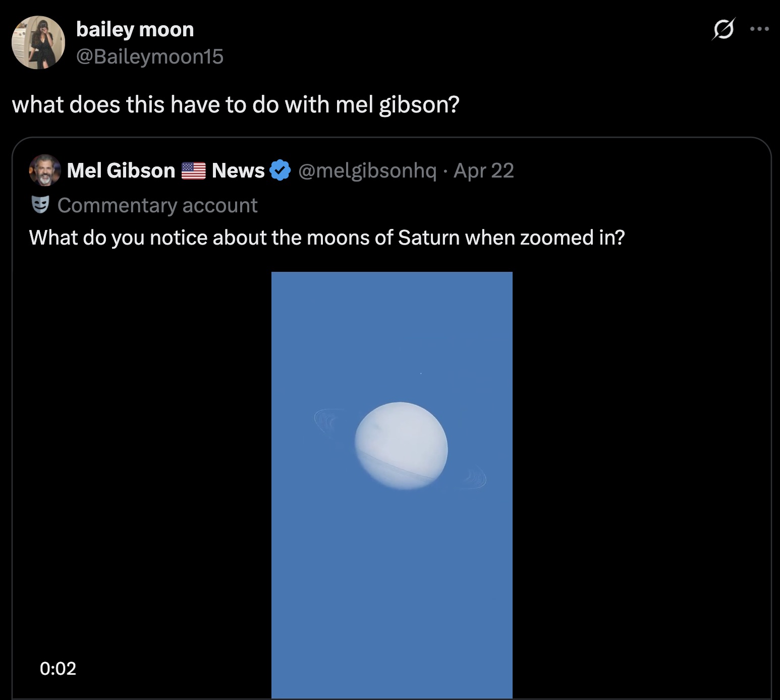Open the "bailey moon" display name
The height and width of the screenshot is (700, 780).
click(135, 29)
